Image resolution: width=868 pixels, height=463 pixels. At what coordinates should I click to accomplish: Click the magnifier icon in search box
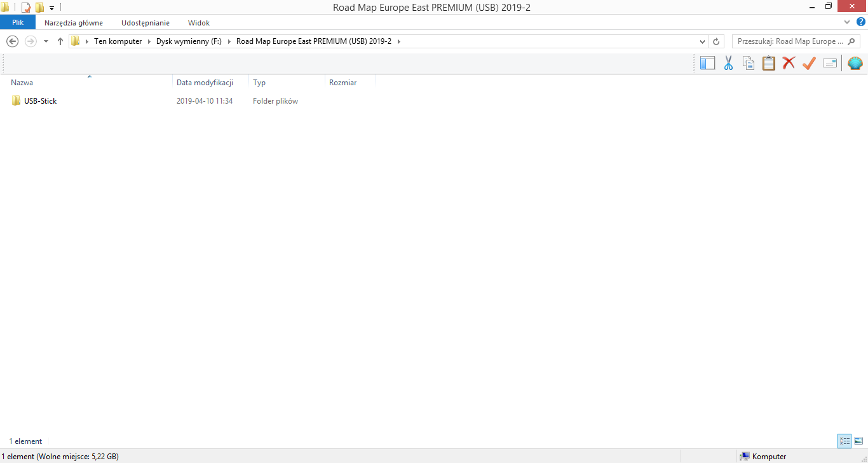pyautogui.click(x=851, y=41)
